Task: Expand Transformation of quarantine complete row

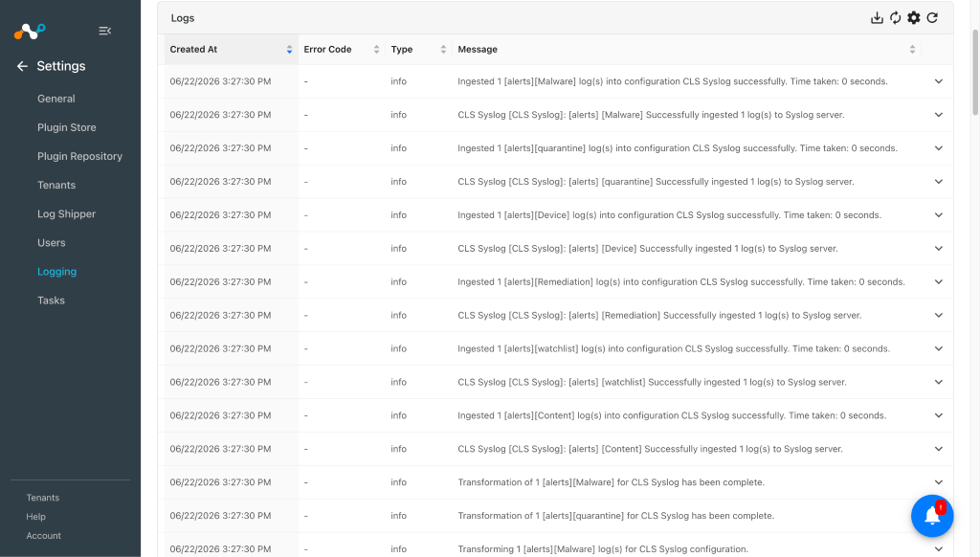Action: tap(938, 516)
